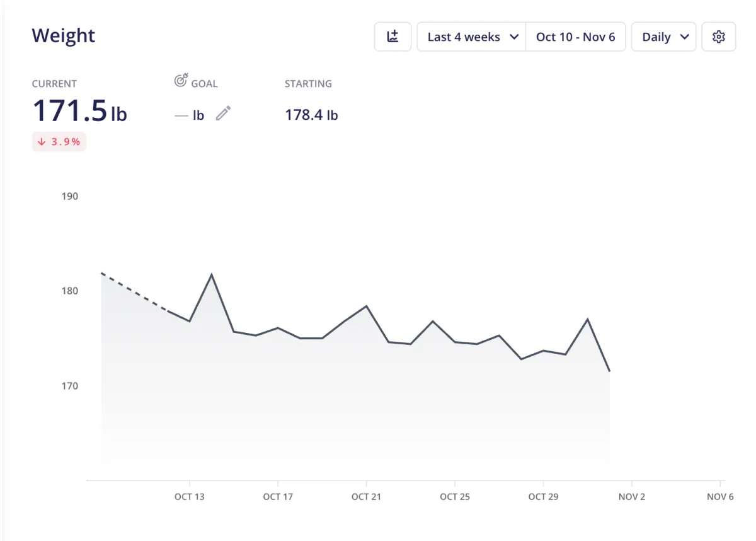Image resolution: width=756 pixels, height=541 pixels.
Task: Edit the goal weight using the pencil icon
Action: pos(223,114)
